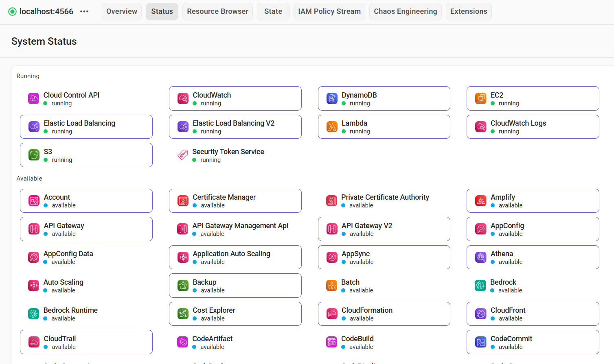Switch to the Resource Browser tab
The width and height of the screenshot is (614, 364).
tap(217, 11)
